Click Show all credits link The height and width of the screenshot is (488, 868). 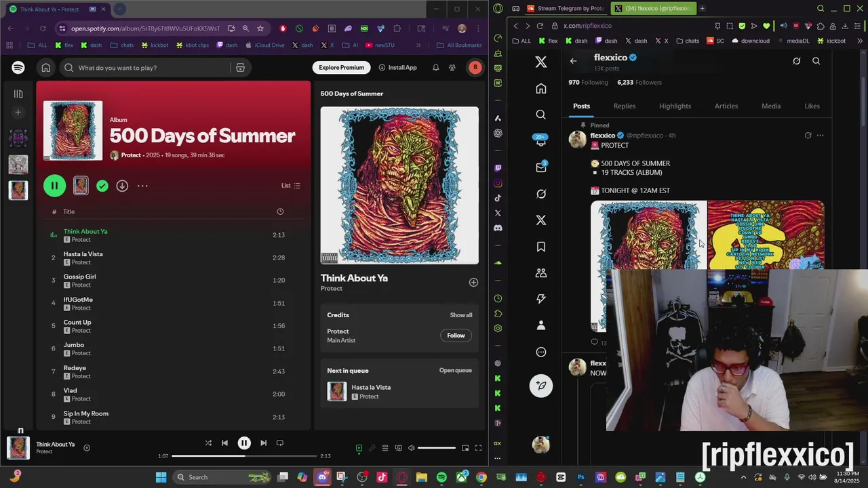pyautogui.click(x=461, y=315)
